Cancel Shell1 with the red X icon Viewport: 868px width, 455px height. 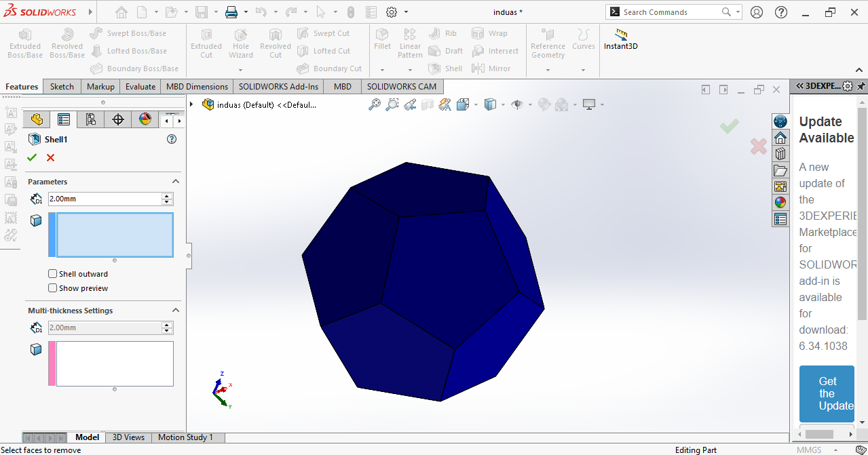tap(50, 158)
